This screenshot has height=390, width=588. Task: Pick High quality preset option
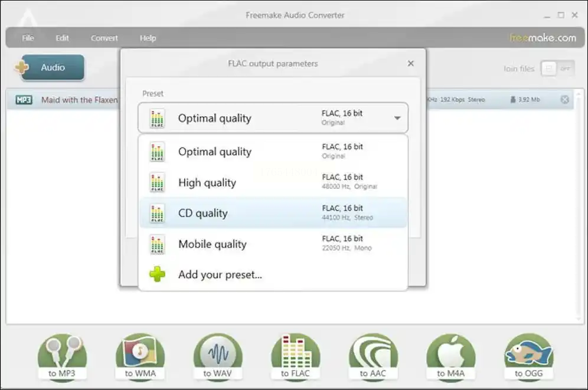click(x=273, y=182)
